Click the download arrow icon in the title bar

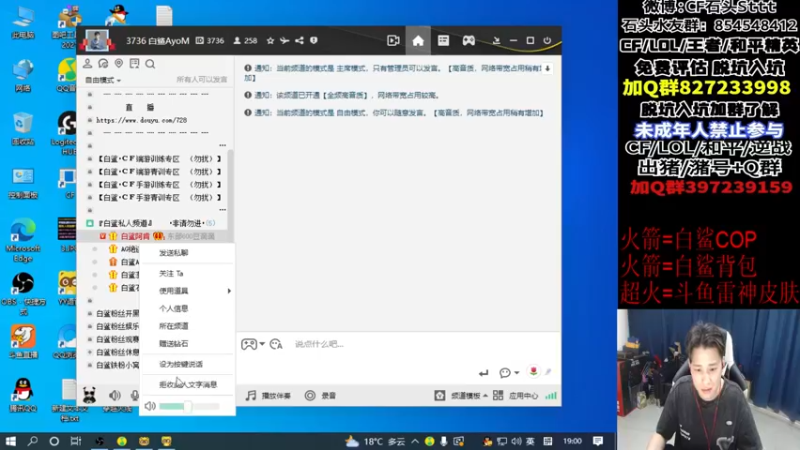click(x=496, y=41)
